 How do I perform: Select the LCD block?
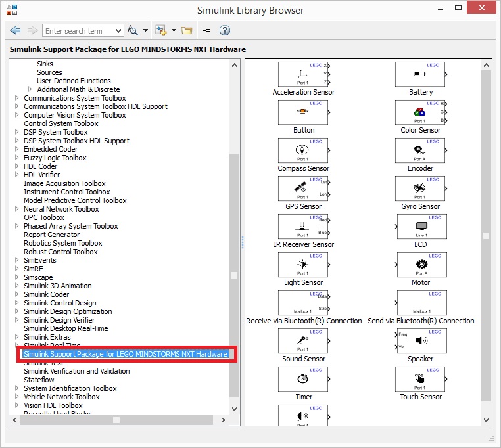421,227
